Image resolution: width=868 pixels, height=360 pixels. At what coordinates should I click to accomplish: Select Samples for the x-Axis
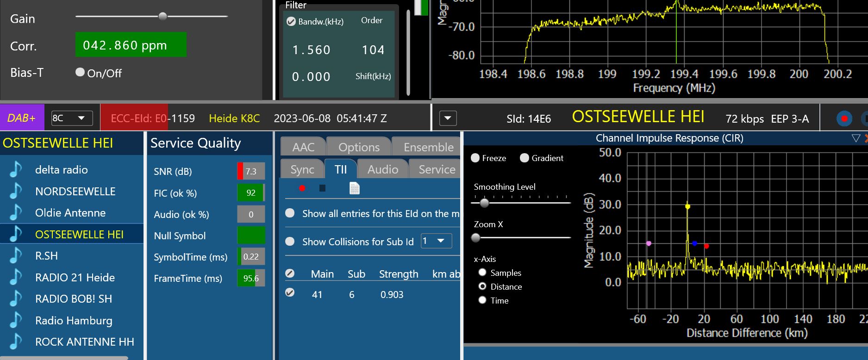pyautogui.click(x=482, y=273)
